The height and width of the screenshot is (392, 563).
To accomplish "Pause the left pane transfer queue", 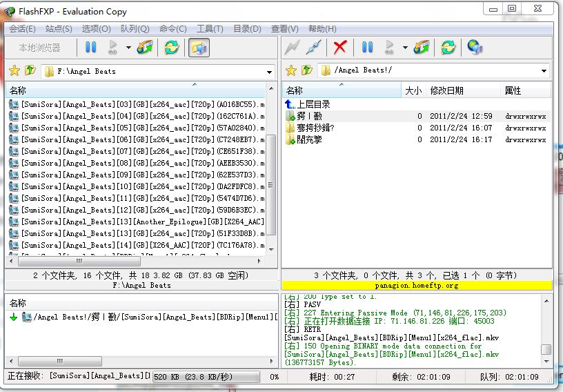I will point(90,48).
